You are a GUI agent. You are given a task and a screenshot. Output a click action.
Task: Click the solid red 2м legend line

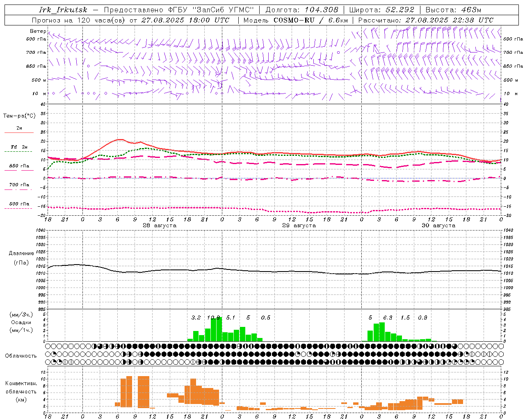pyautogui.click(x=19, y=132)
